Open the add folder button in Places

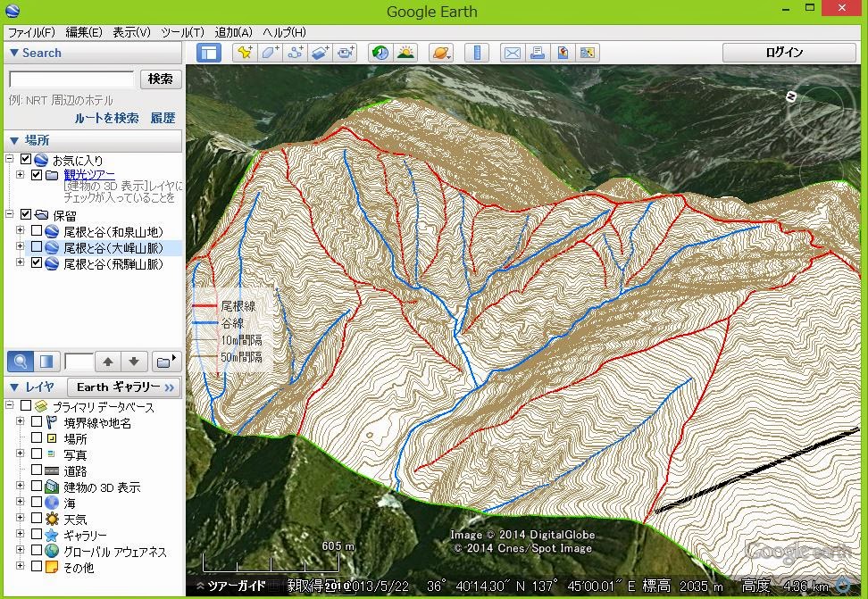166,362
